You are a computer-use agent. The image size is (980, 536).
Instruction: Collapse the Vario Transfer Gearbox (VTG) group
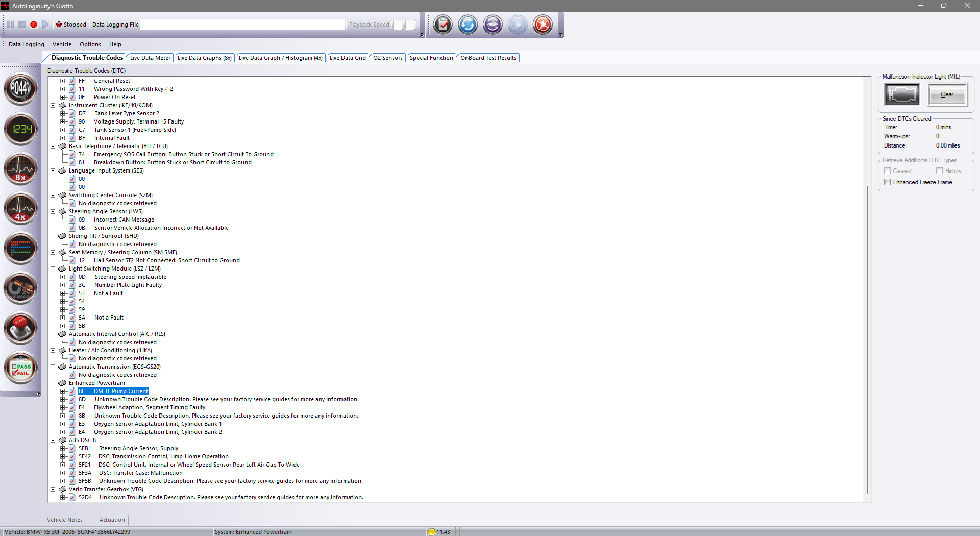coord(53,489)
